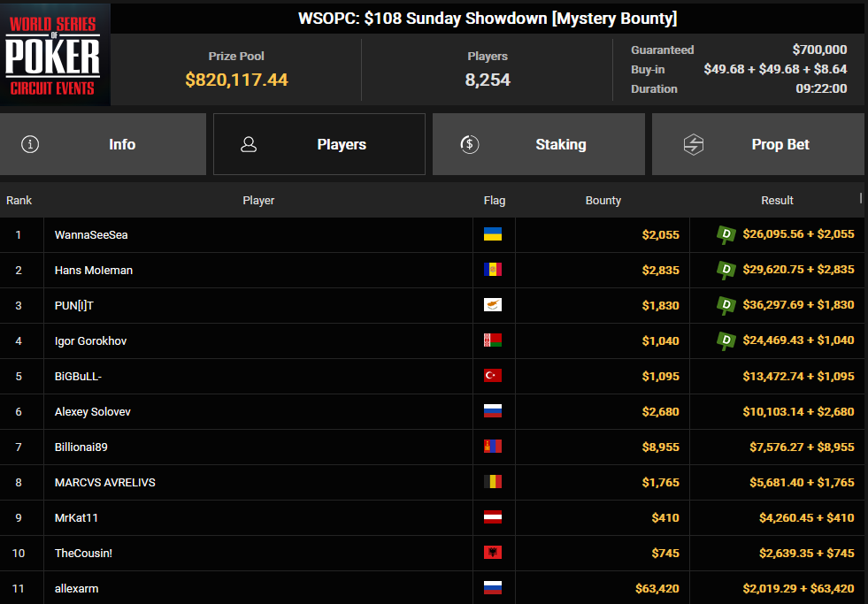Click the Latvia flag for MrKat11
868x604 pixels.
tap(493, 517)
